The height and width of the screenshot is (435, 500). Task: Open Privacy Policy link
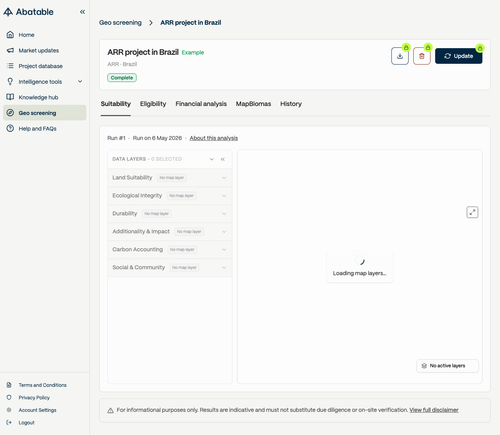34,398
